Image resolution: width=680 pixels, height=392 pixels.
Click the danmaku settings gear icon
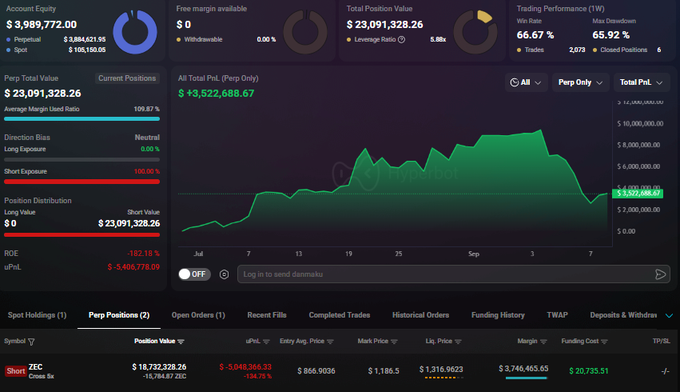pos(224,274)
